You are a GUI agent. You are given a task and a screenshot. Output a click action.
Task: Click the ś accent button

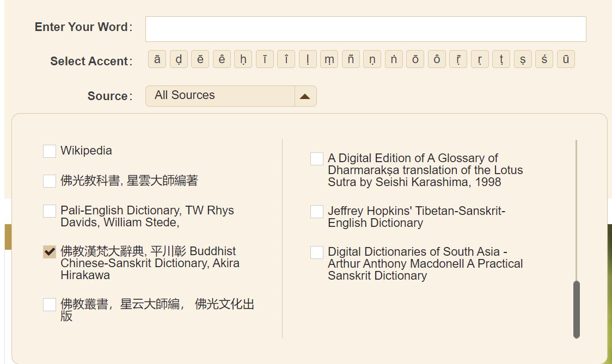tap(544, 59)
